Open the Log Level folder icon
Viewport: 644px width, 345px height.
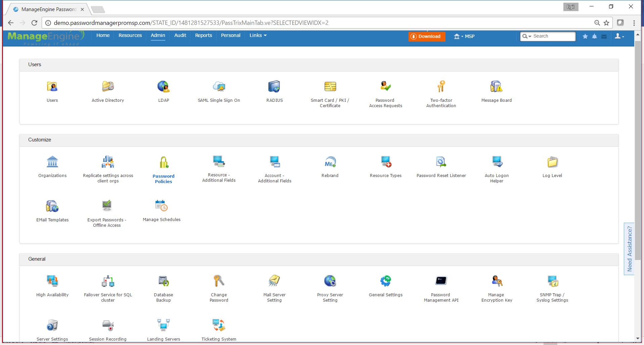[552, 162]
